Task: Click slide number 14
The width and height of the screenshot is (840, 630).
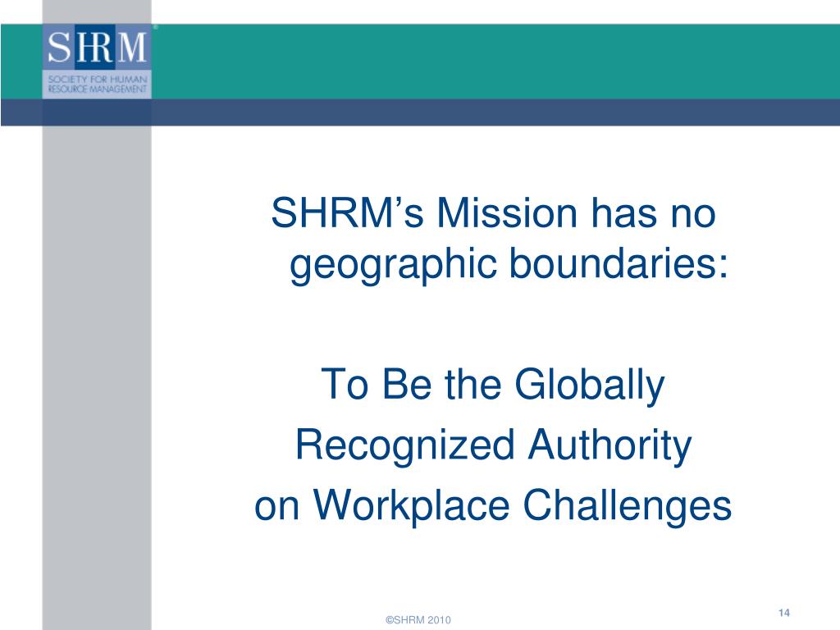Action: click(x=783, y=612)
